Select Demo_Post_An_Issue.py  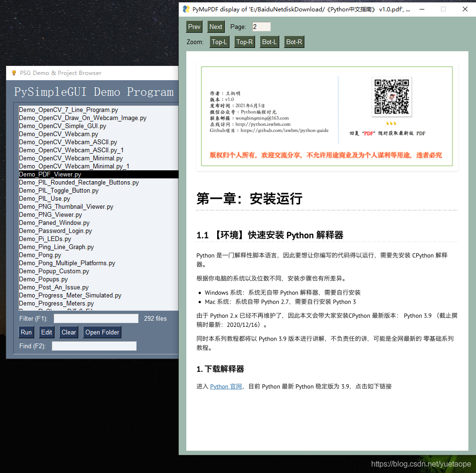pyautogui.click(x=99, y=288)
